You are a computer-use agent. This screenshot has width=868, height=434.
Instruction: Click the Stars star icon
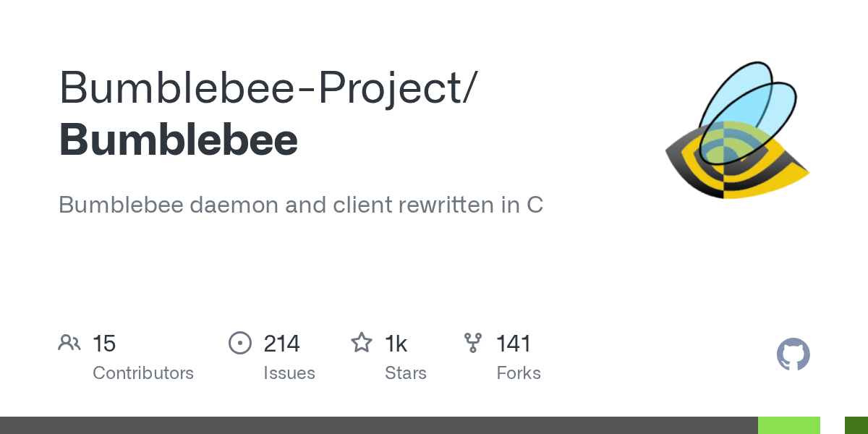(361, 343)
